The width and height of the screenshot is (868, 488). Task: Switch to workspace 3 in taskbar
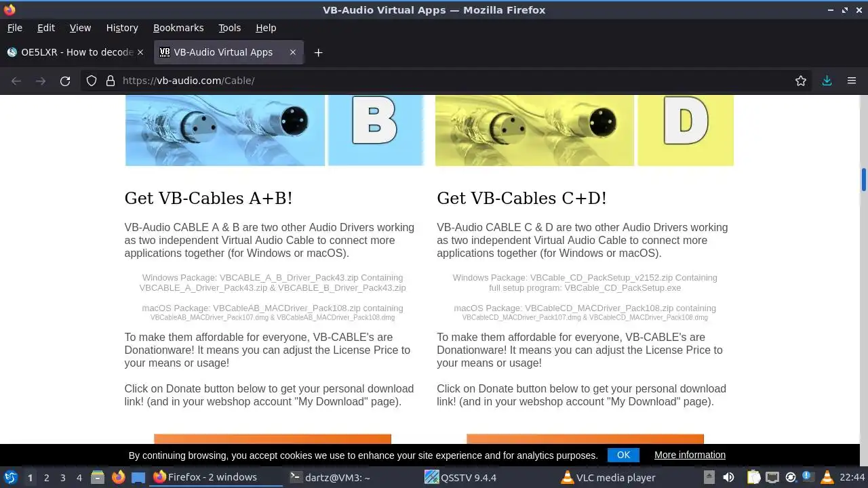62,478
